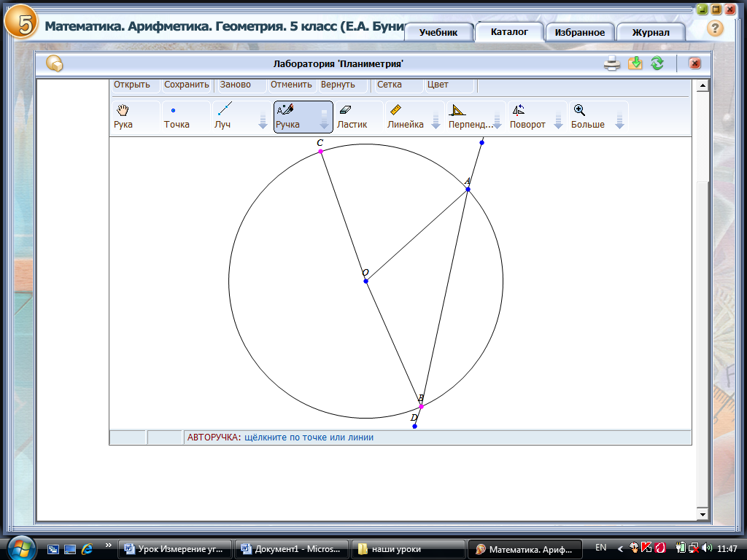The height and width of the screenshot is (560, 747).
Task: Expand the Ручка tool dropdown arrow
Action: pos(324,121)
